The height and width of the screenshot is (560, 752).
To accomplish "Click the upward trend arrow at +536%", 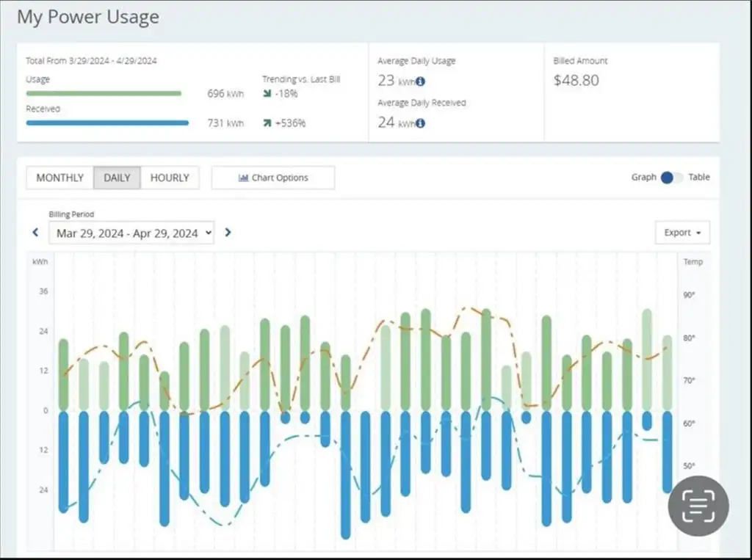I will pos(267,123).
